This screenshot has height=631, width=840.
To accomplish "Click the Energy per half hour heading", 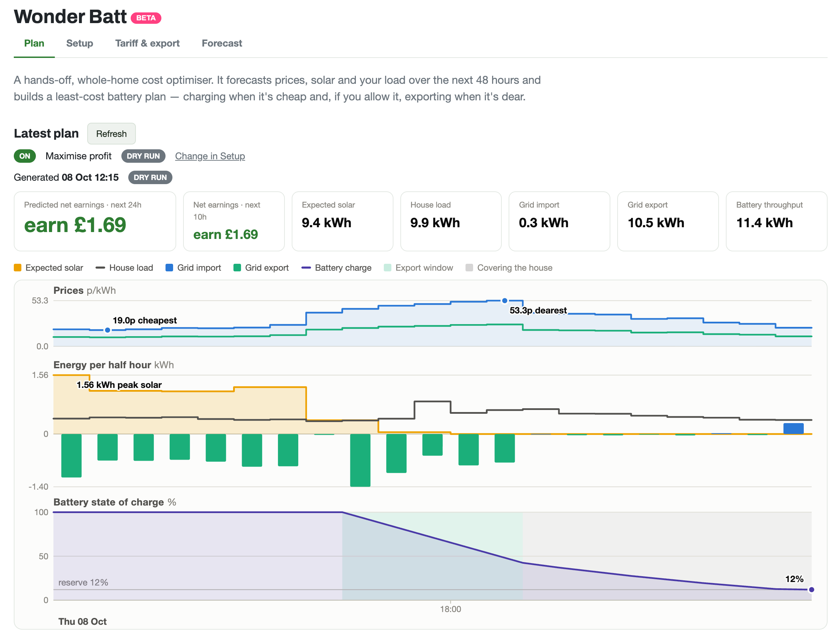I will pos(113,365).
